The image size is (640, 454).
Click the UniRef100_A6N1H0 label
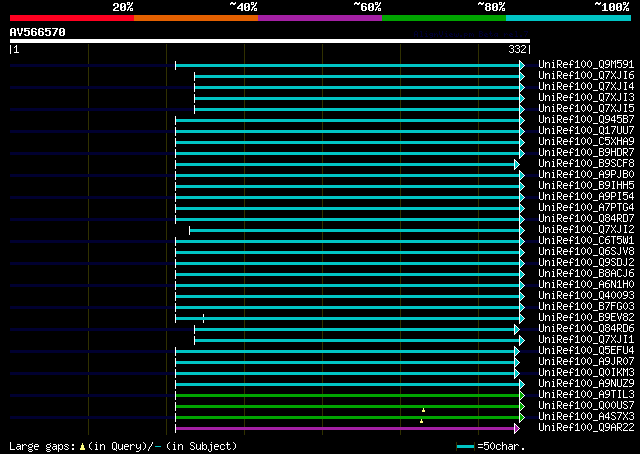click(586, 284)
